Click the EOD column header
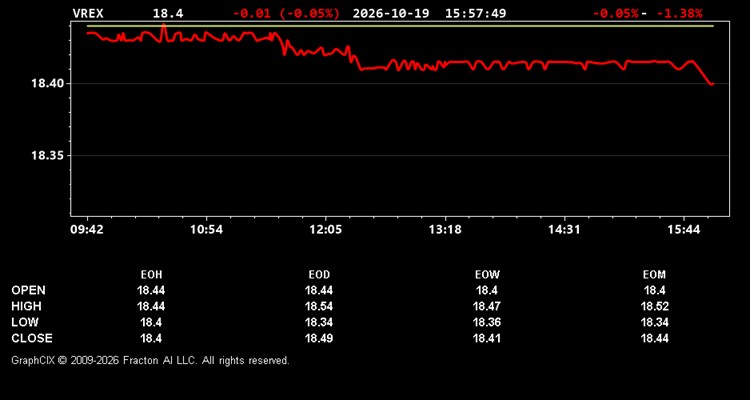The image size is (750, 400). point(319,275)
